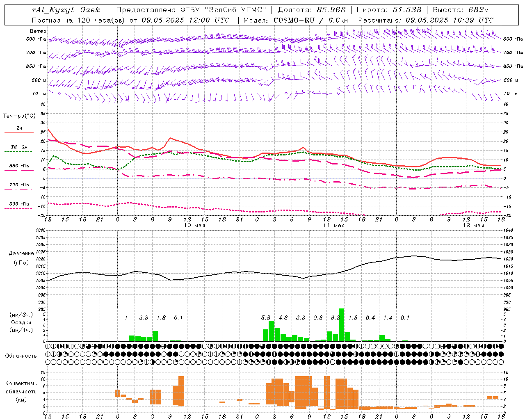Click the 1.9 precipitation total
Screen dimensions: 525x420
[x=353, y=318]
